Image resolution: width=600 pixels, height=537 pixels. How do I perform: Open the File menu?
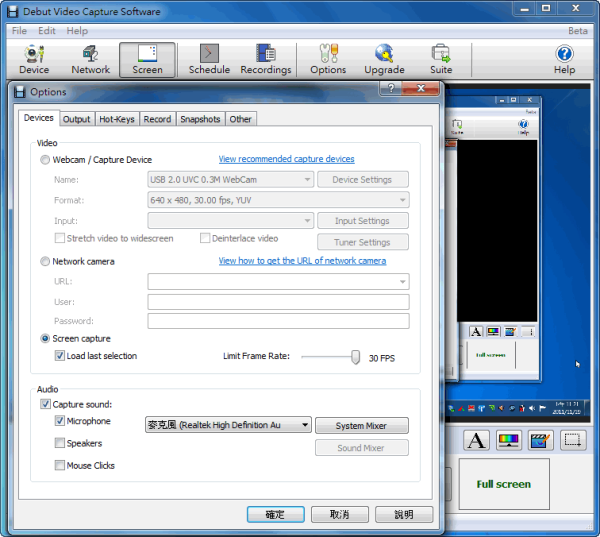[x=20, y=31]
